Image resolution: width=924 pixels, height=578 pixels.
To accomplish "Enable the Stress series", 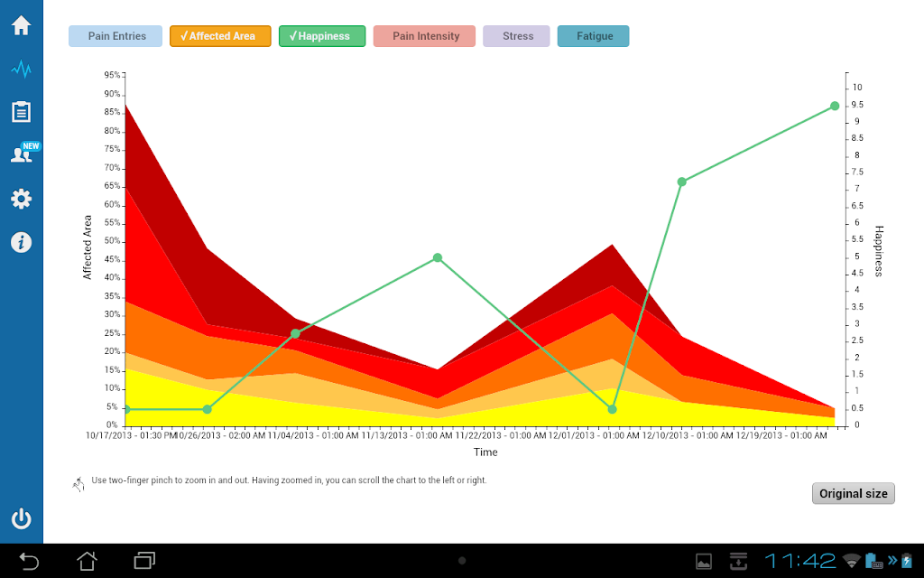I will (516, 36).
